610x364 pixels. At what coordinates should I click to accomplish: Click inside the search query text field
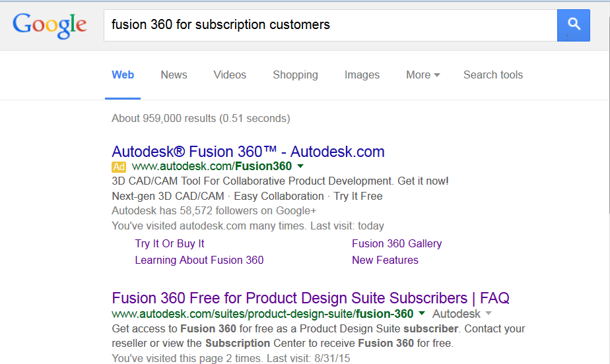pyautogui.click(x=330, y=25)
